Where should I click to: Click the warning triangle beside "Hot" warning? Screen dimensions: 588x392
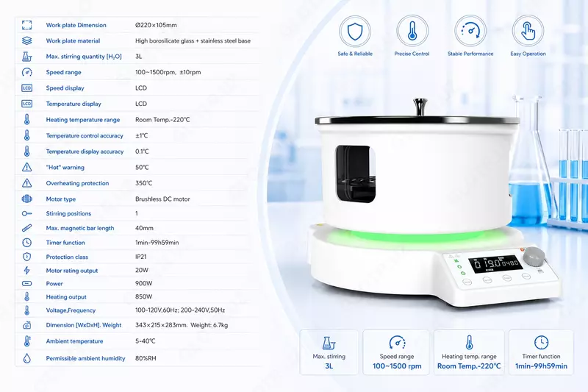[26, 167]
